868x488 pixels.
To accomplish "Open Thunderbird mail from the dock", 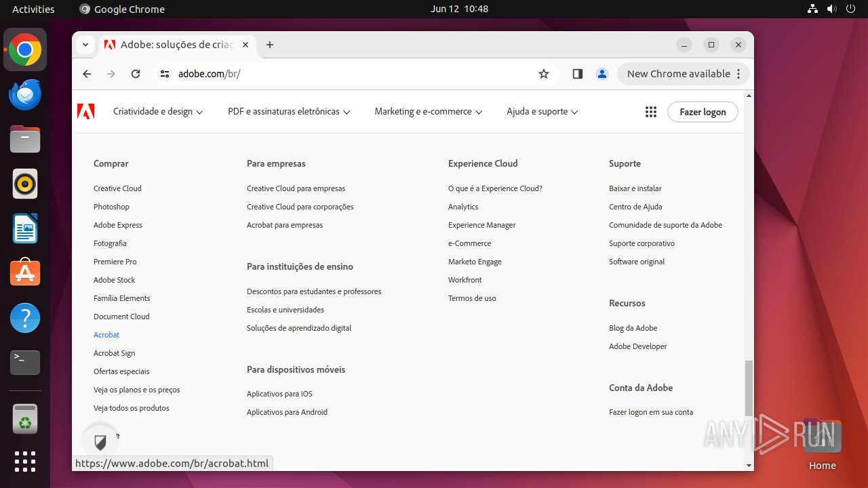I will click(x=25, y=95).
